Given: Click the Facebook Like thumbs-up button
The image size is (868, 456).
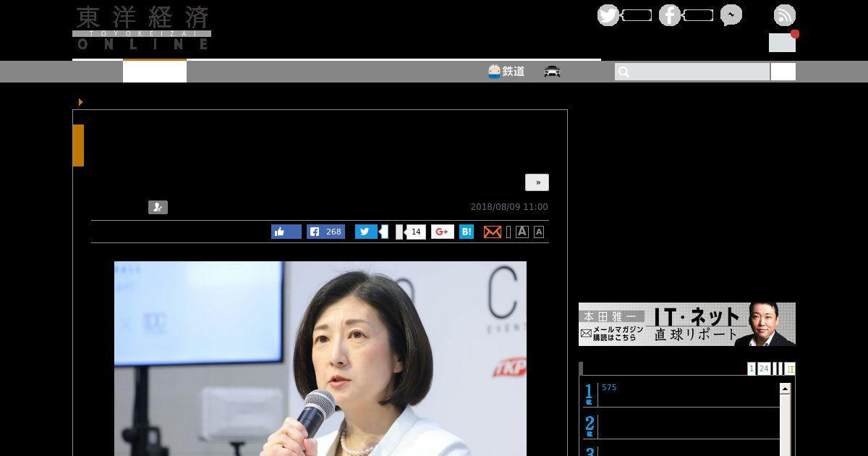Looking at the screenshot, I should (286, 232).
